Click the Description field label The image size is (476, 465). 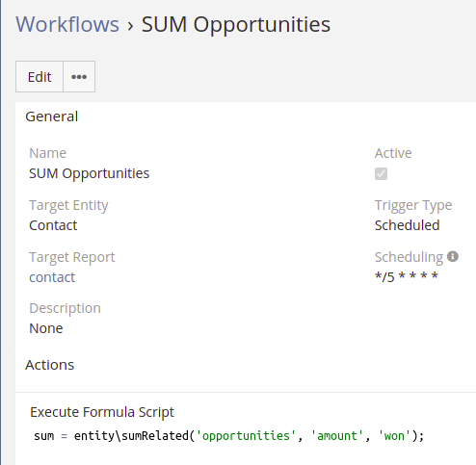(x=65, y=308)
